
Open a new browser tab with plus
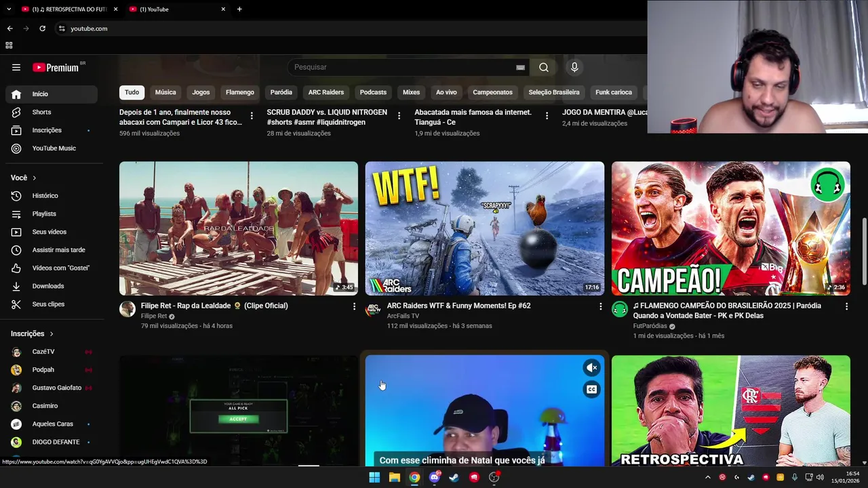pyautogui.click(x=239, y=9)
